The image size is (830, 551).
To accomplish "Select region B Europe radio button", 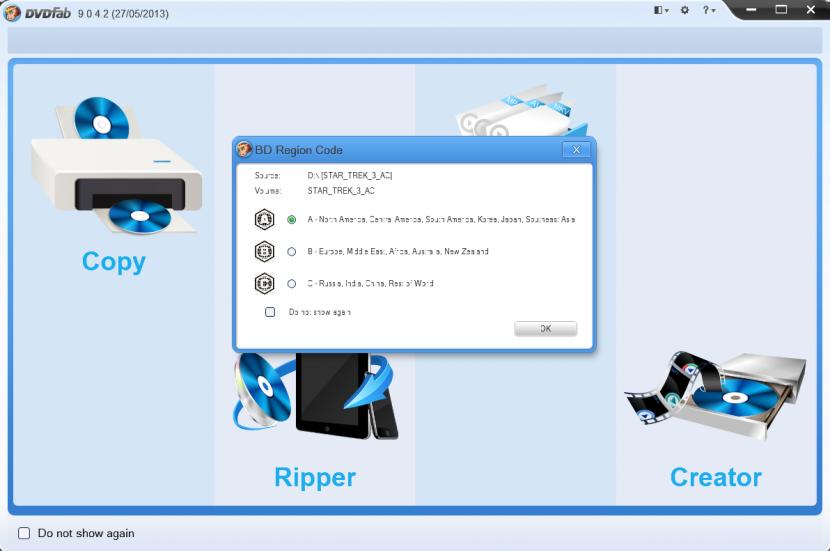I will pos(292,252).
